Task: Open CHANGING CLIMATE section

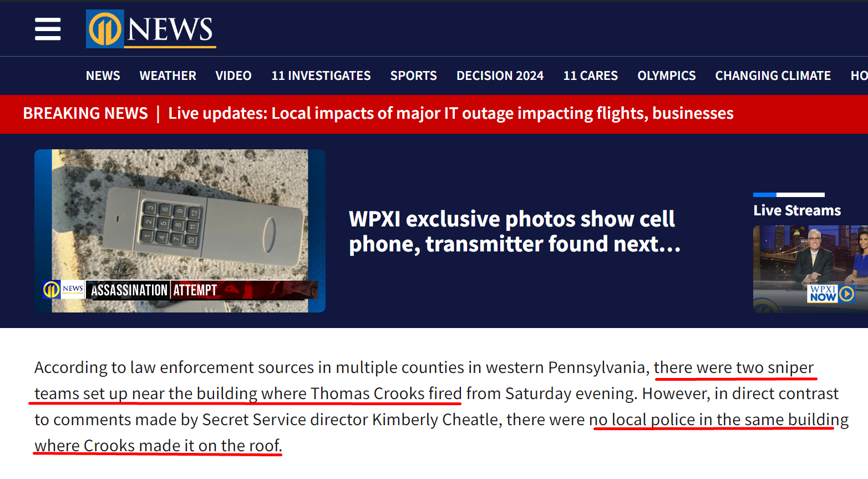Action: click(773, 75)
